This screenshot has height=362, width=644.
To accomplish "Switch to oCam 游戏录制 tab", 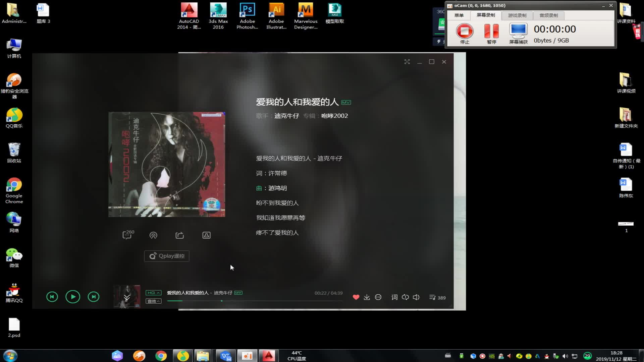I will point(517,15).
